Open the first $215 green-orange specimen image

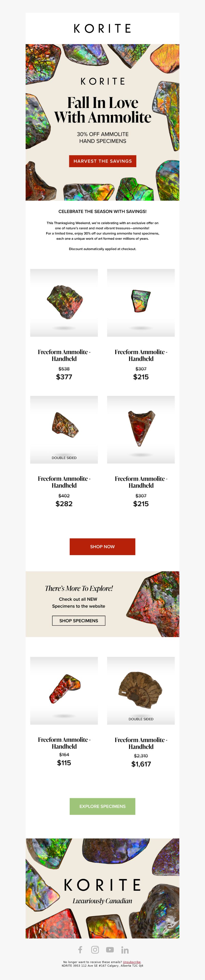(x=141, y=303)
